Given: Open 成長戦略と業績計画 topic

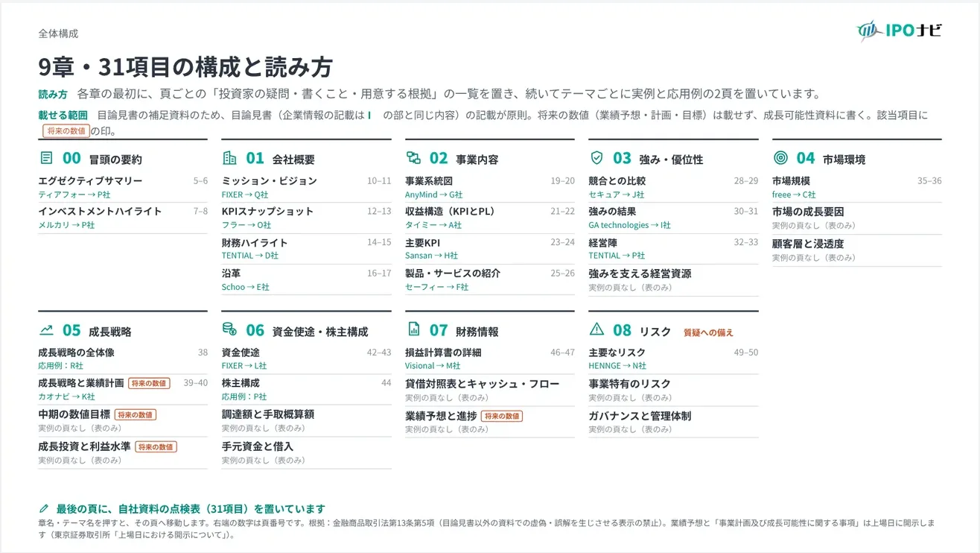Looking at the screenshot, I should [x=81, y=383].
